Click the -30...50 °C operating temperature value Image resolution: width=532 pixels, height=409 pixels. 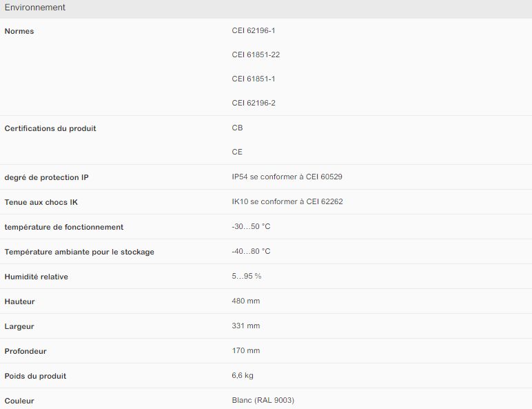tap(252, 226)
